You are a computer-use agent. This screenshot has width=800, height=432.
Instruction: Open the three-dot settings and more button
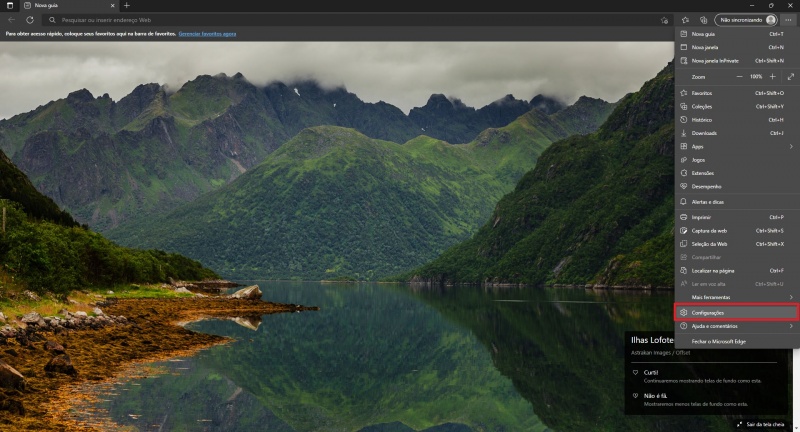tap(789, 19)
